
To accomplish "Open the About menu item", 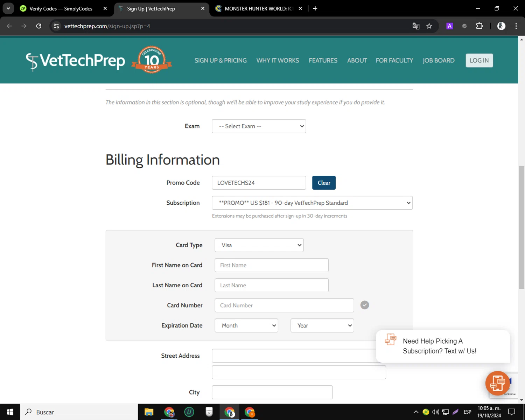I will (357, 61).
